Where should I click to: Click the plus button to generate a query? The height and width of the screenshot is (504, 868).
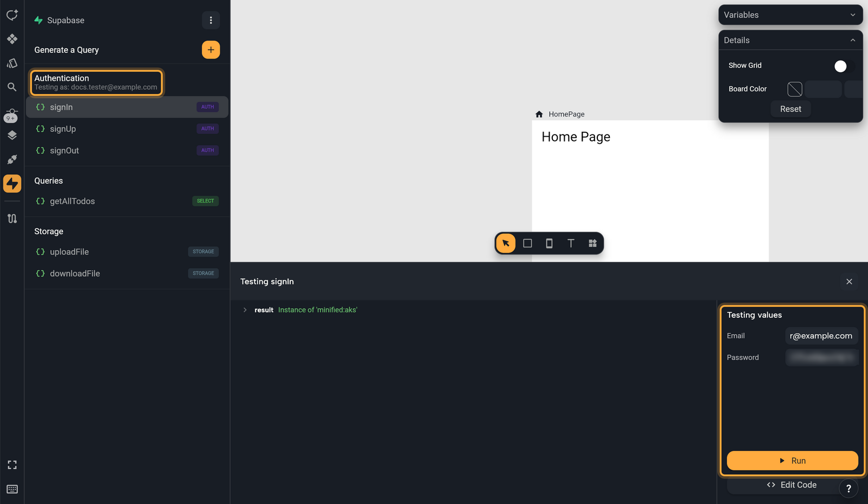(211, 50)
